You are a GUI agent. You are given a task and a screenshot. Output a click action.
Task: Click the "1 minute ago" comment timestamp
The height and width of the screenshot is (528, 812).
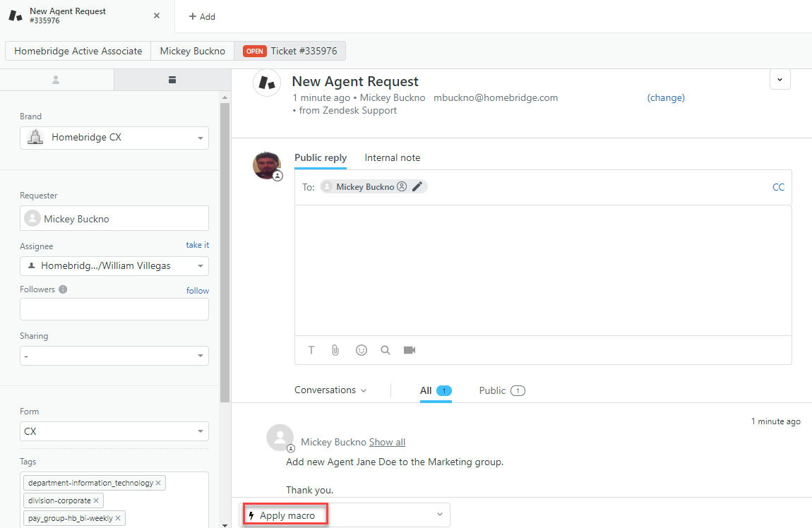coord(776,421)
